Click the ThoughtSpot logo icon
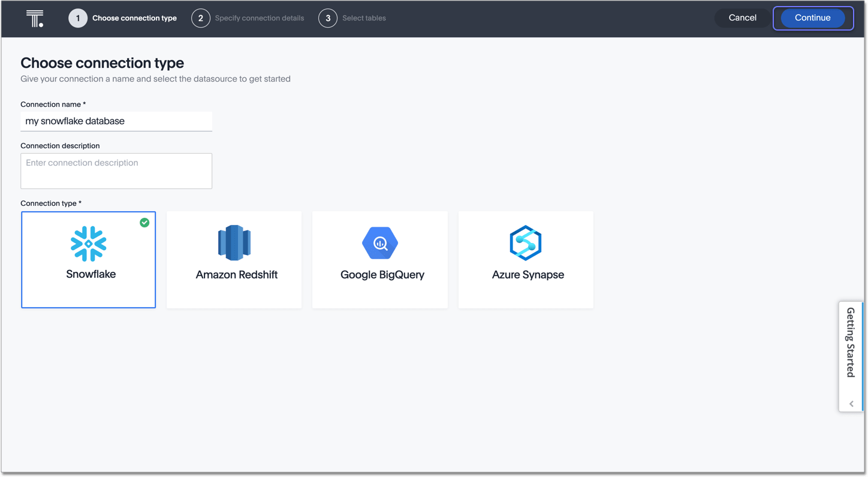This screenshot has width=868, height=477. coord(35,19)
